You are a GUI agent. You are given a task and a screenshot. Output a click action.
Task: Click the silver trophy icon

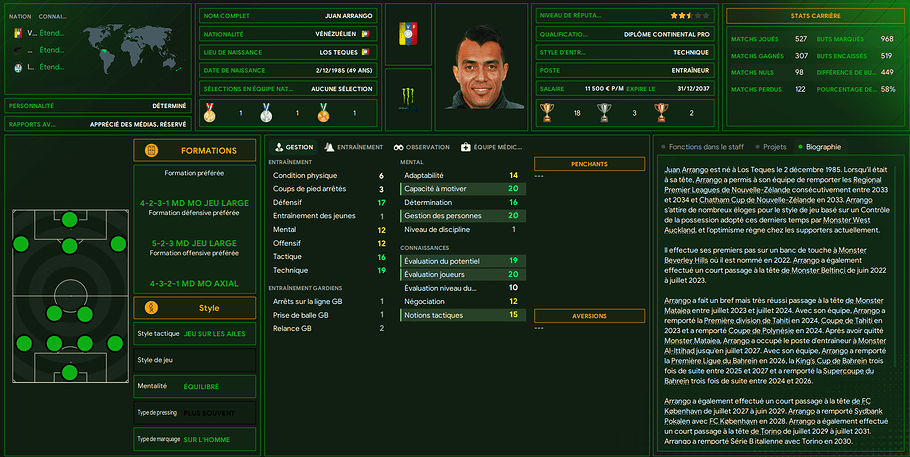(604, 113)
